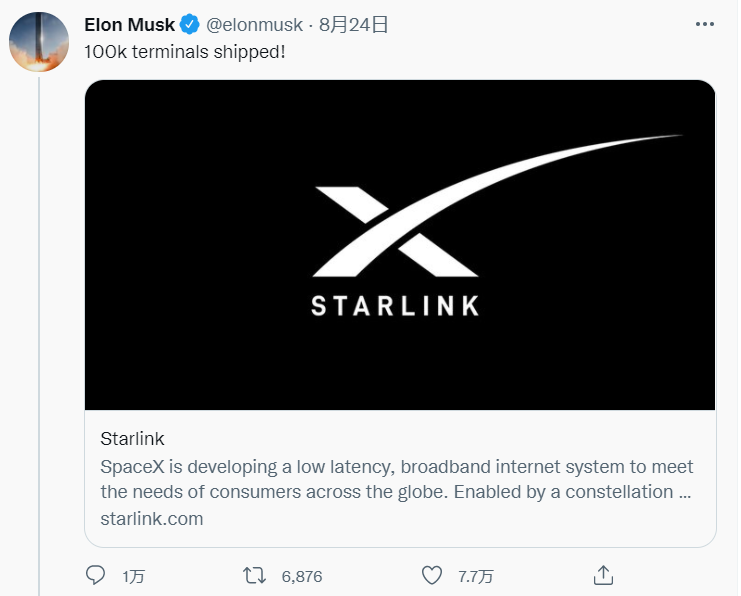741x596 pixels.
Task: Click the '100k terminals shipped!' tweet text
Action: click(x=185, y=50)
